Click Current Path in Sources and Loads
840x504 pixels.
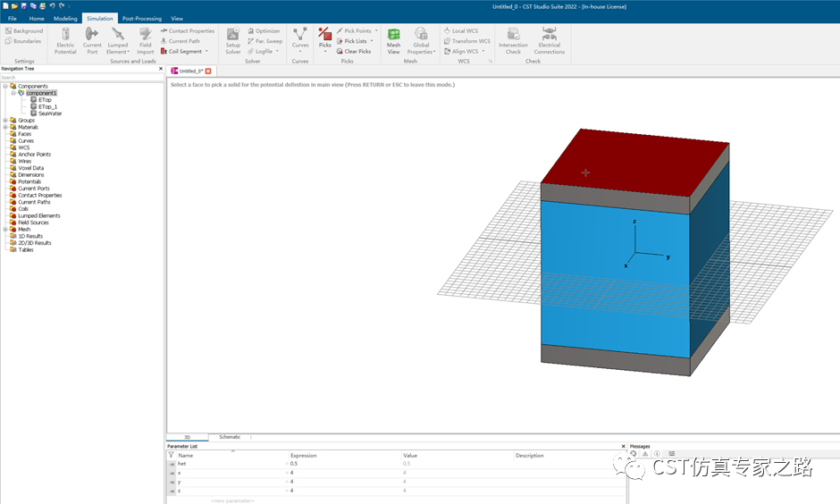(x=180, y=41)
